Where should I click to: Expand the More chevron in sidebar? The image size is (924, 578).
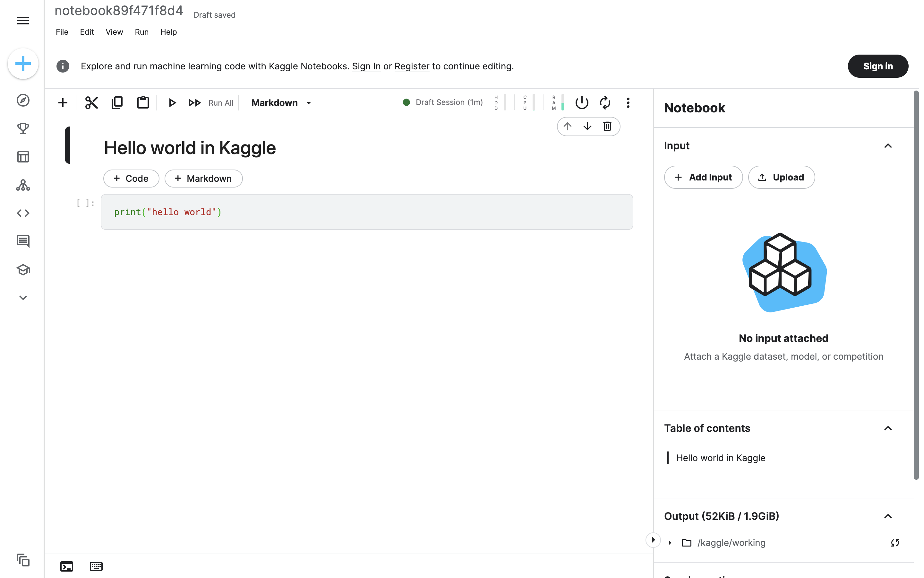coord(23,298)
